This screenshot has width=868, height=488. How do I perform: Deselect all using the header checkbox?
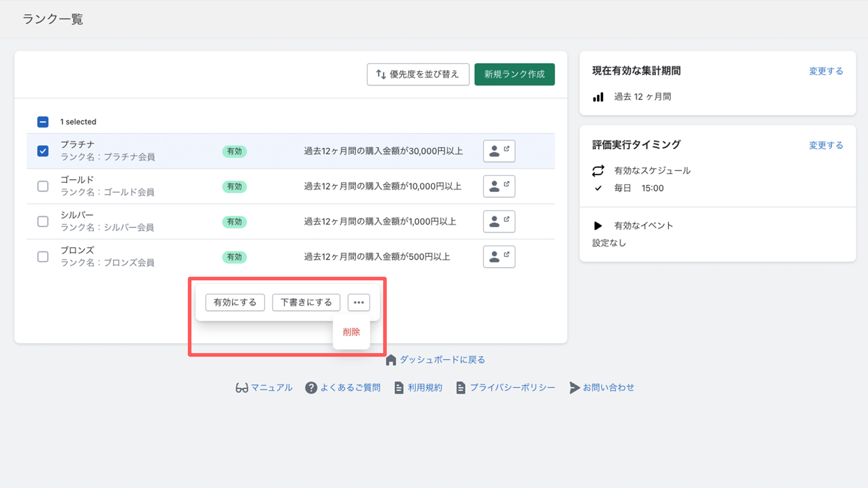pos(43,122)
